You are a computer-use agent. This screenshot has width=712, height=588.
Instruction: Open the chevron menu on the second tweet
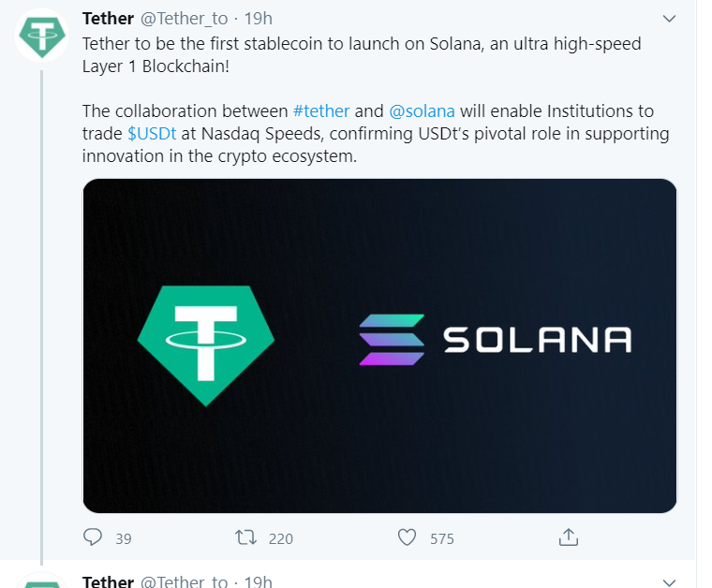669,581
